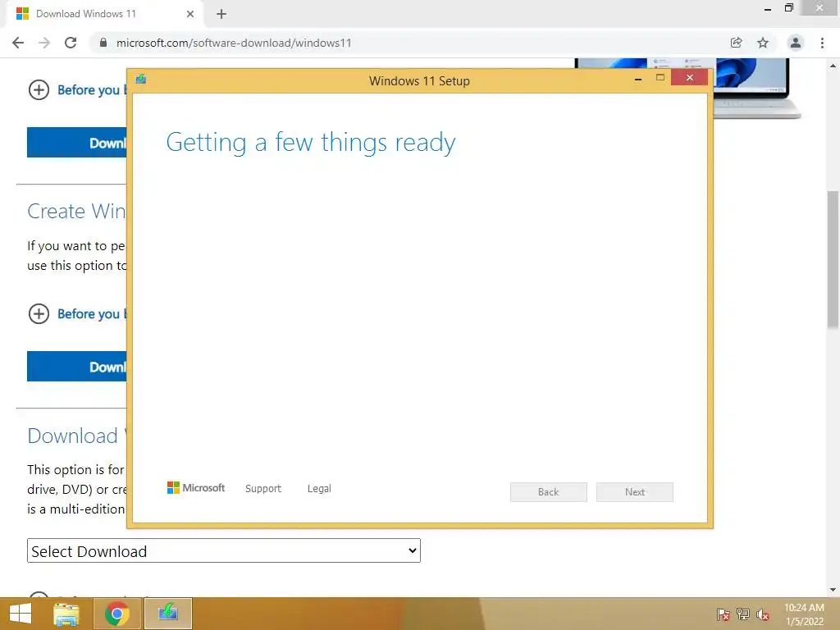Click the scrollbar down arrow in Chrome
The height and width of the screenshot is (630, 840).
coord(833,590)
